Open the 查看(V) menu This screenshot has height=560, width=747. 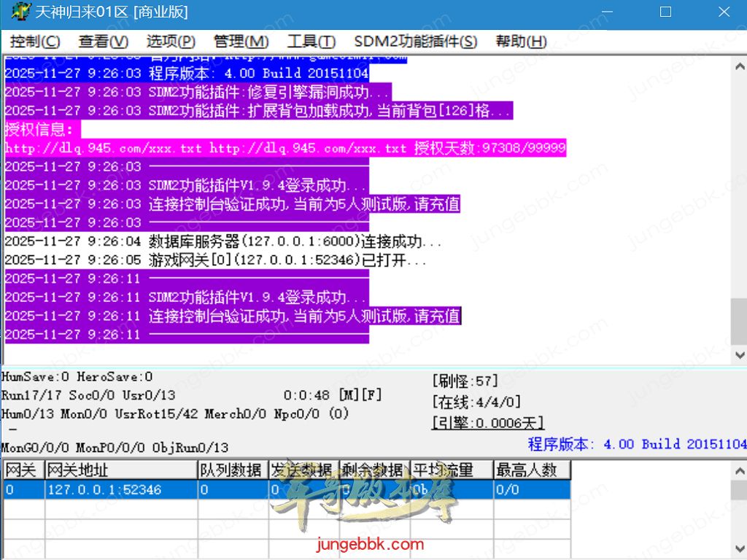tap(103, 42)
